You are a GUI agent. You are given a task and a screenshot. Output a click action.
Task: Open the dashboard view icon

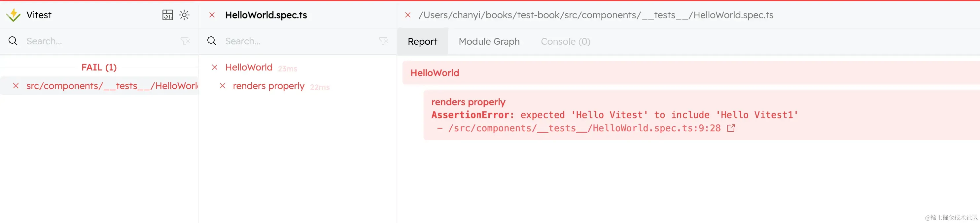tap(168, 15)
